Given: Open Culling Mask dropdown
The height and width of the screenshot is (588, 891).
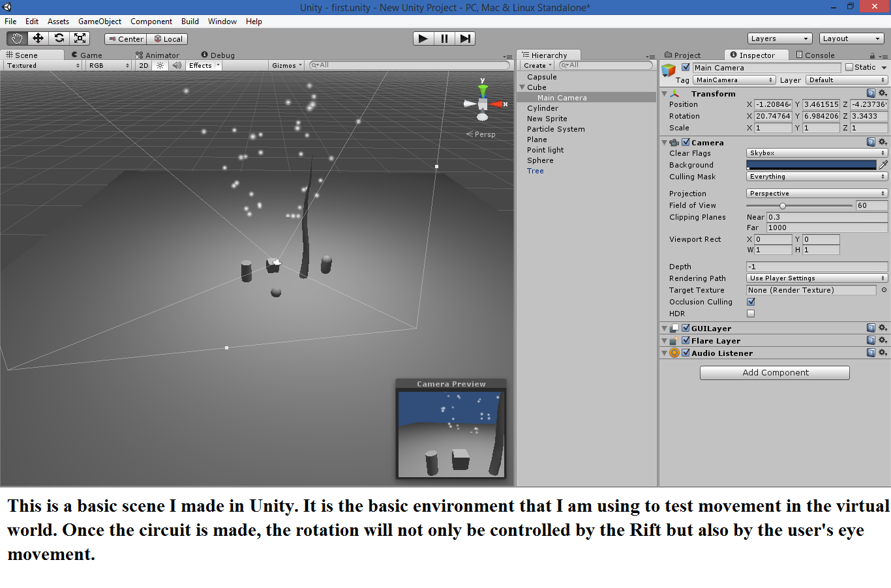Looking at the screenshot, I should tap(817, 177).
